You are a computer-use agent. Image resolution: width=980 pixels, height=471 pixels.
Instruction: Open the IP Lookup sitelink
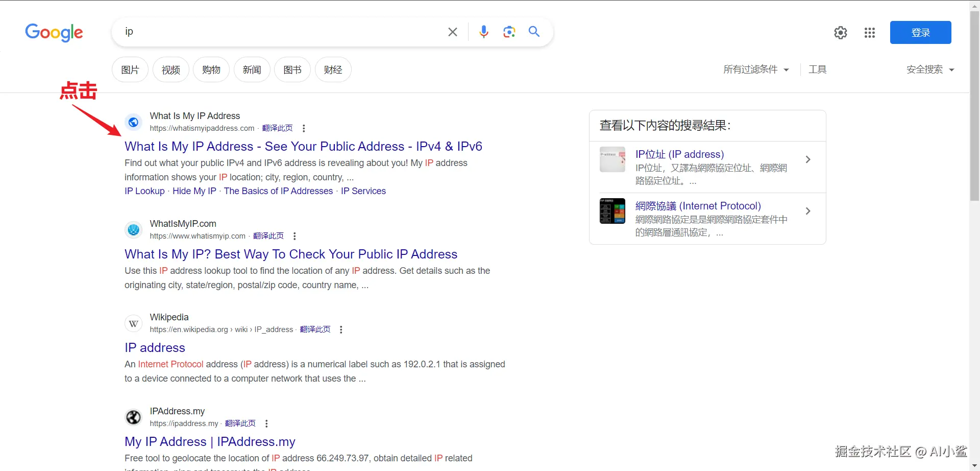click(x=144, y=191)
